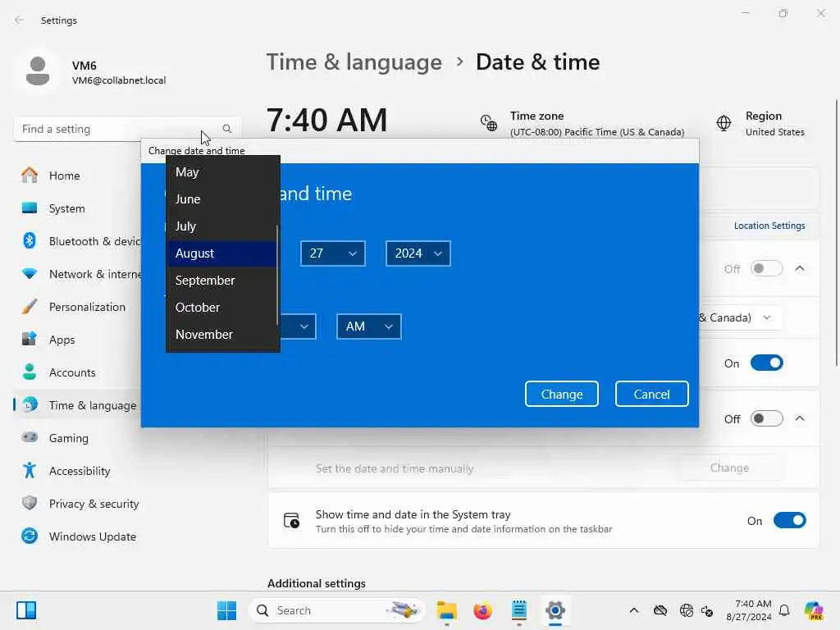This screenshot has width=840, height=630.
Task: Collapse the lower chevron beside Off toggle
Action: tap(800, 418)
